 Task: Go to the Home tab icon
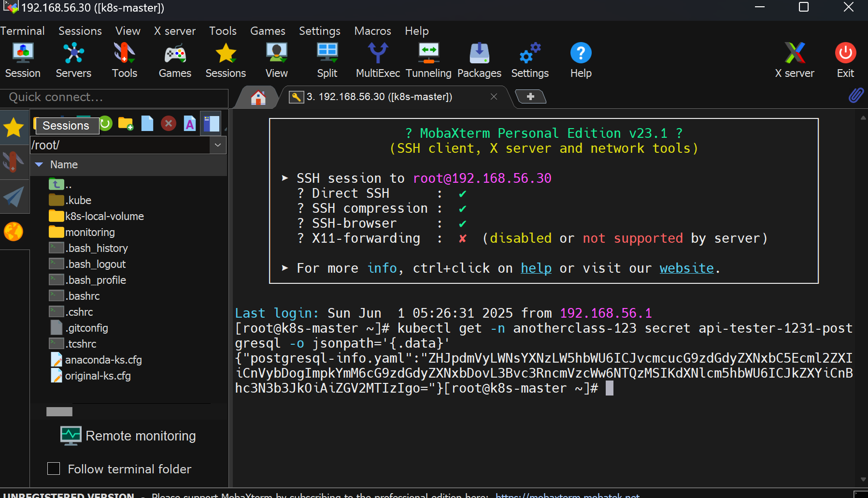(x=258, y=97)
